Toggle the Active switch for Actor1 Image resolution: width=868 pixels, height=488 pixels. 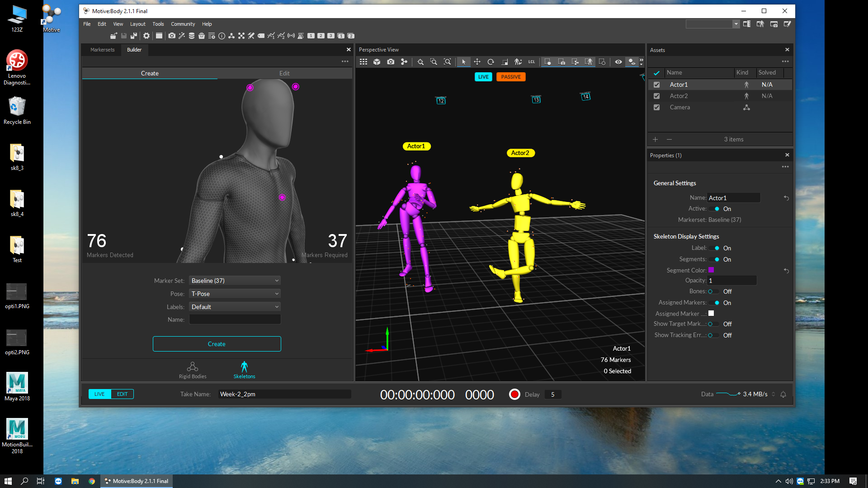[714, 209]
